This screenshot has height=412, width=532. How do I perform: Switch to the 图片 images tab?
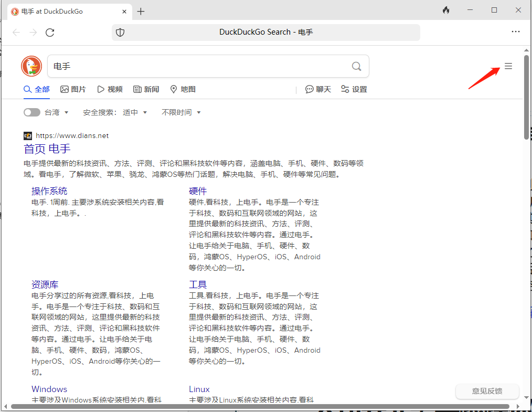click(73, 89)
